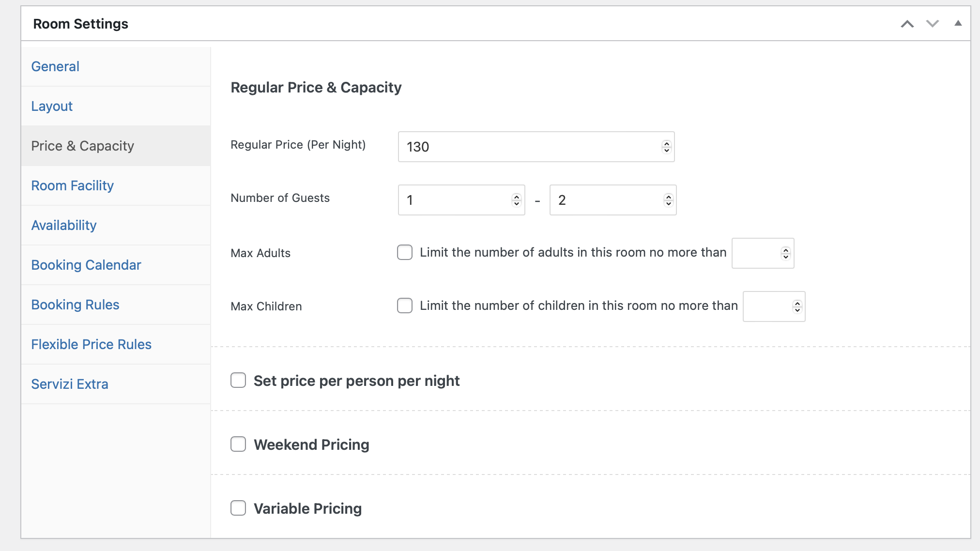Click the Regular Price input field
The height and width of the screenshot is (551, 980).
click(x=536, y=147)
